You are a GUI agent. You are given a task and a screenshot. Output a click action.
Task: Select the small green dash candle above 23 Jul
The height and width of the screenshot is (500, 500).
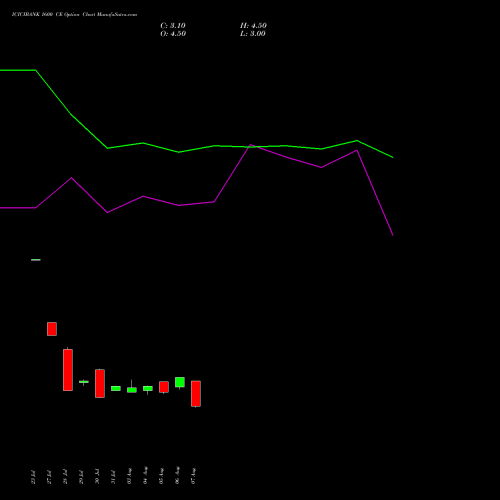coord(36,260)
